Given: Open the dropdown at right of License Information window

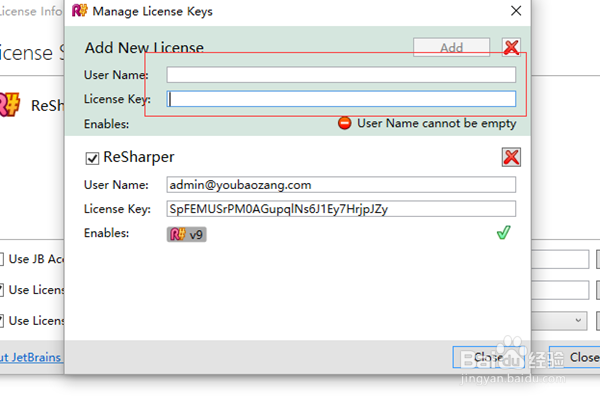Looking at the screenshot, I should [559, 320].
